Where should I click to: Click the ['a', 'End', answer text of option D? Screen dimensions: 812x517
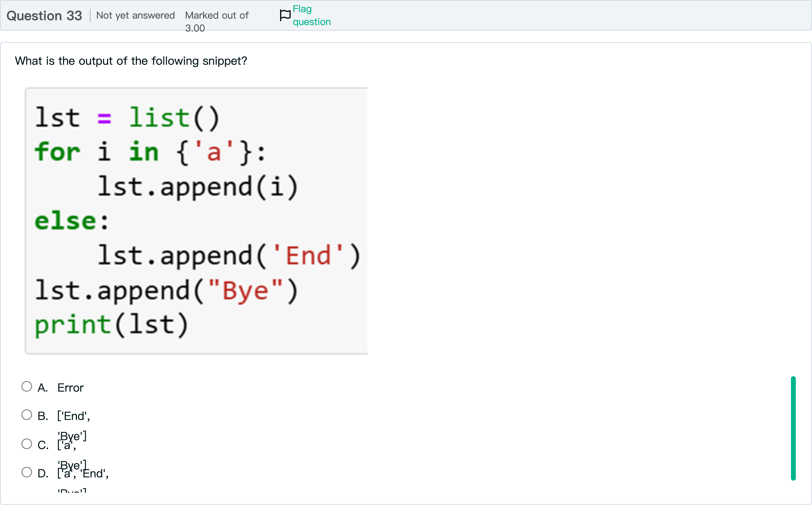(83, 474)
